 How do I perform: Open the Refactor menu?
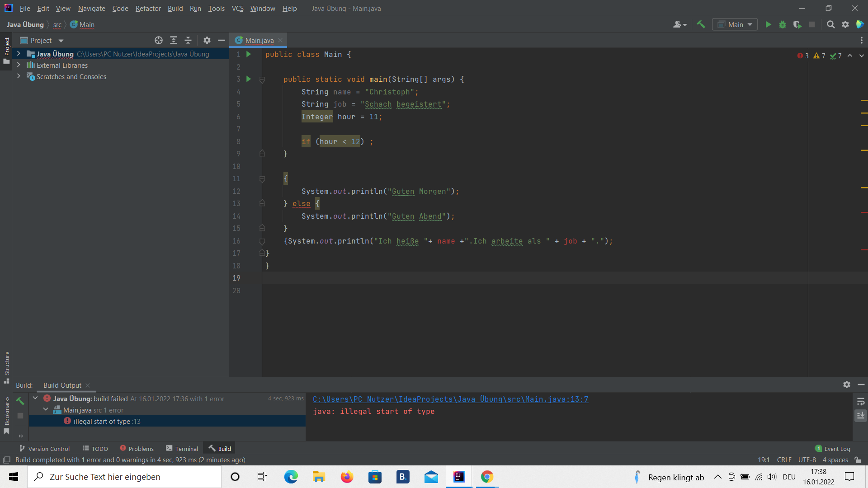(148, 8)
